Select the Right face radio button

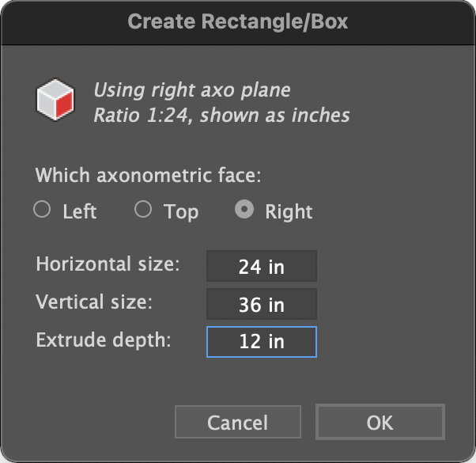tap(244, 209)
